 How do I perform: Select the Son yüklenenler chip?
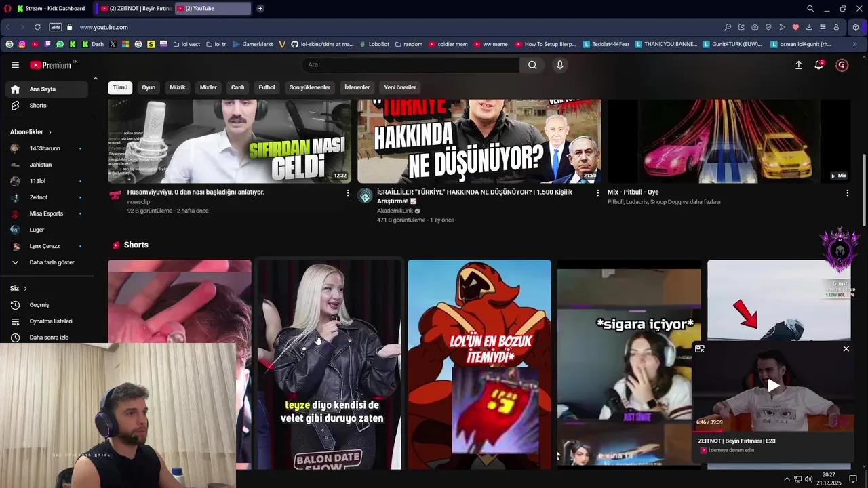(309, 87)
